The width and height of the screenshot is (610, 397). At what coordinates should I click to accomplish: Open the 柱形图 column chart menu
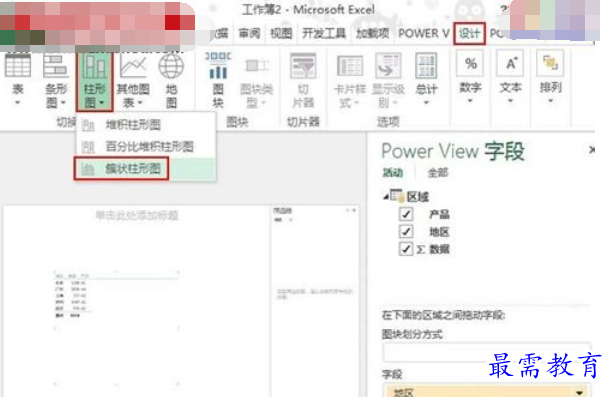coord(95,81)
